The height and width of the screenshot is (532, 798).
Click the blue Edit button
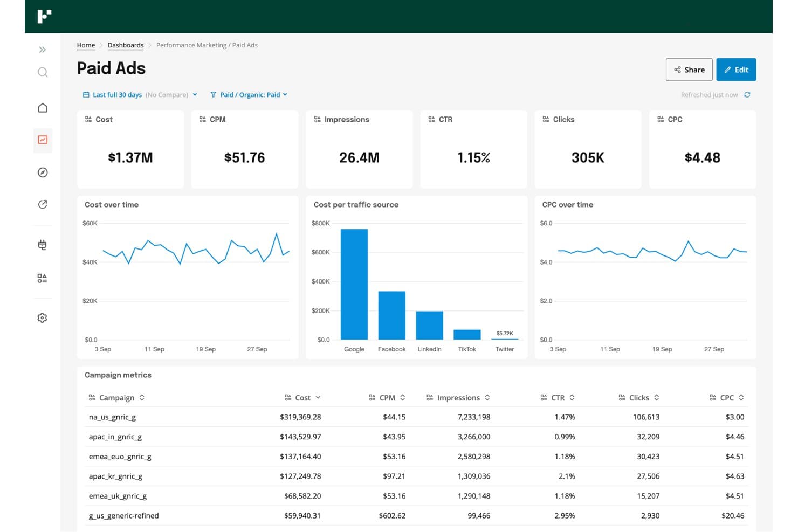[x=736, y=70]
